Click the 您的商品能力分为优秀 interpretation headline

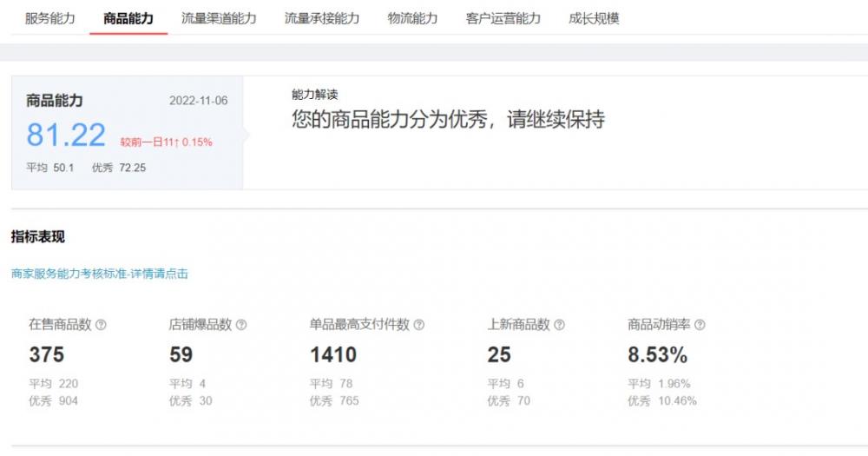[x=448, y=120]
